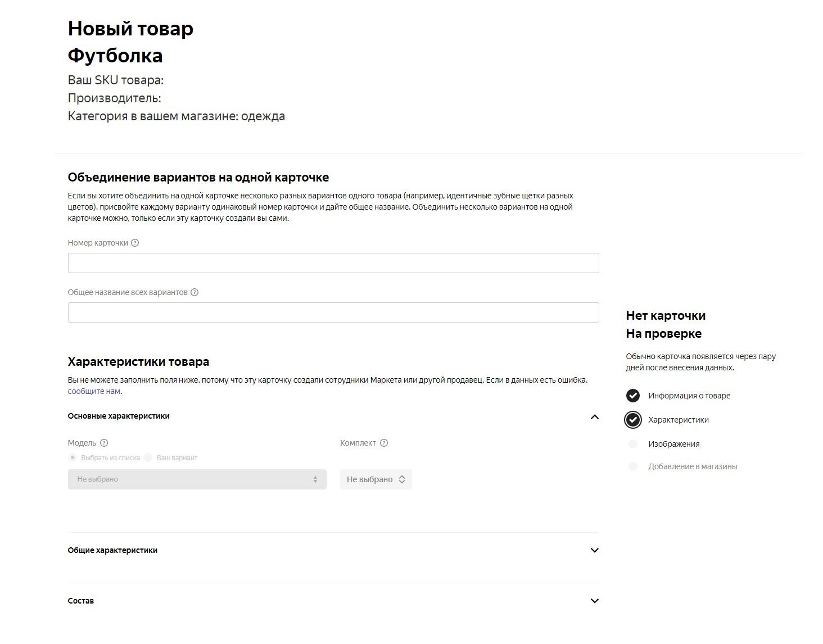Click the Характеристики step checkmark icon
Screen dimensions: 823x644
633,420
